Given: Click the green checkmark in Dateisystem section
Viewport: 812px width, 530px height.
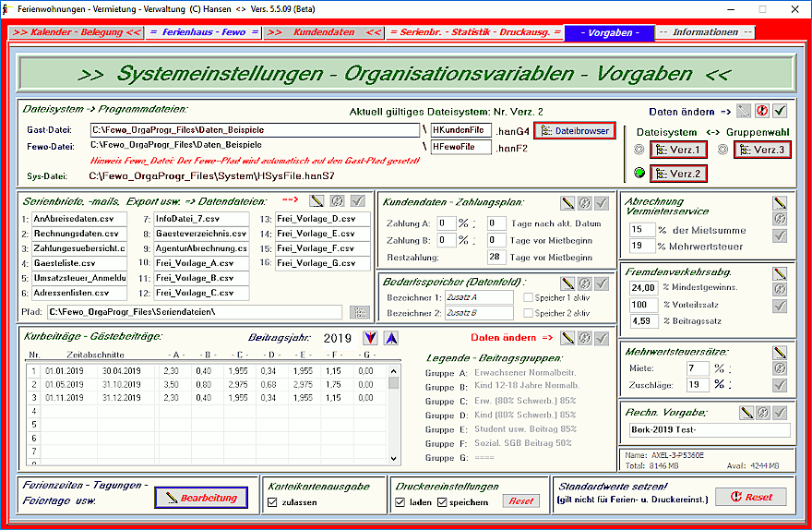Looking at the screenshot, I should (x=781, y=111).
